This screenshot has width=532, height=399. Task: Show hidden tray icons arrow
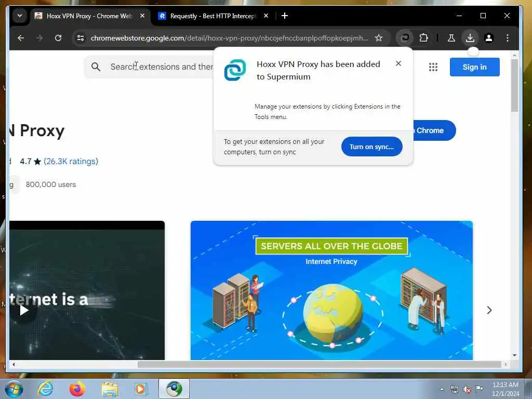click(442, 389)
